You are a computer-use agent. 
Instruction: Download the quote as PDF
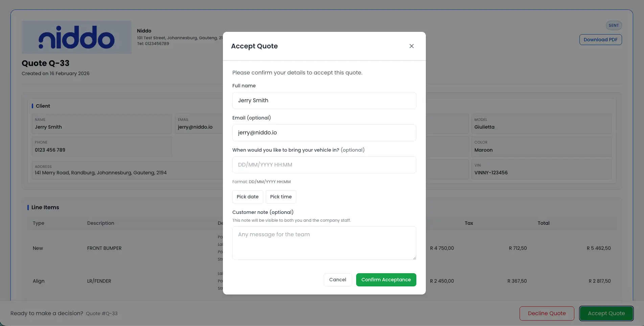tap(600, 40)
